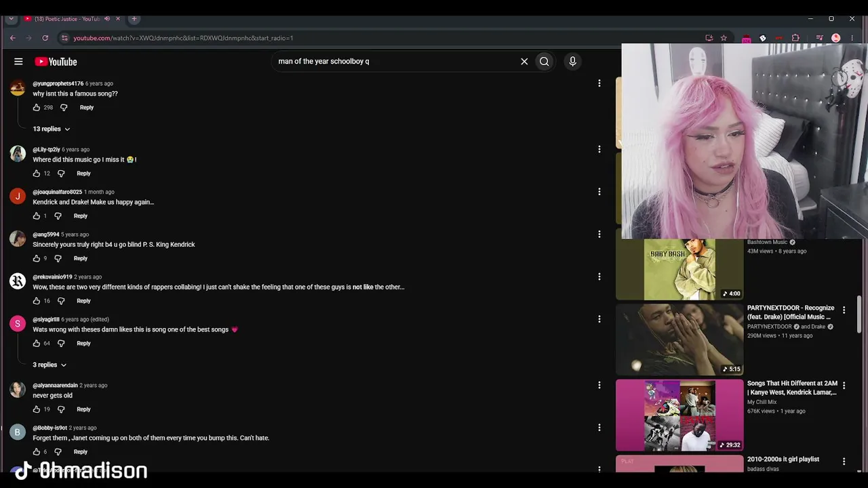Open options menu for @joaquinalfaro8025 comment
Viewport: 868px width, 488px height.
[x=599, y=192]
